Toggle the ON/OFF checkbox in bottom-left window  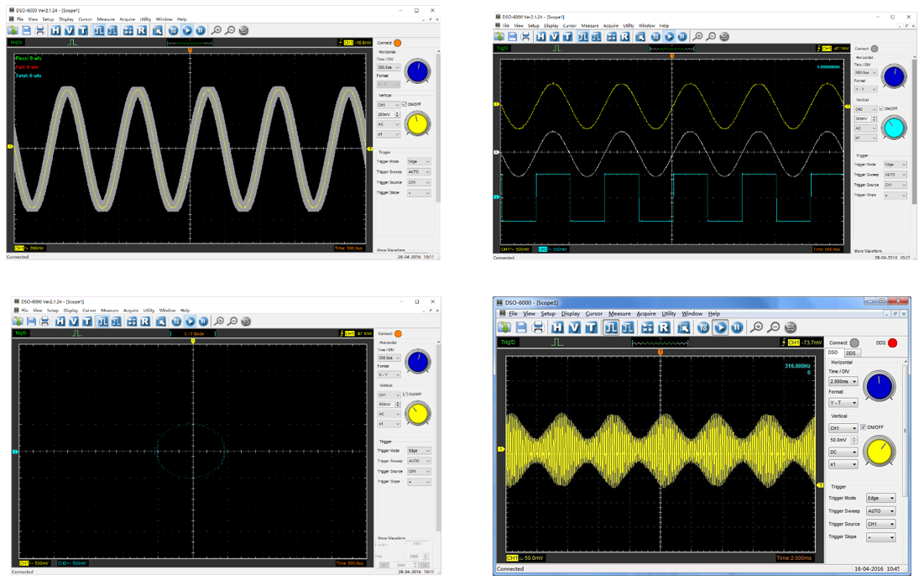click(405, 395)
